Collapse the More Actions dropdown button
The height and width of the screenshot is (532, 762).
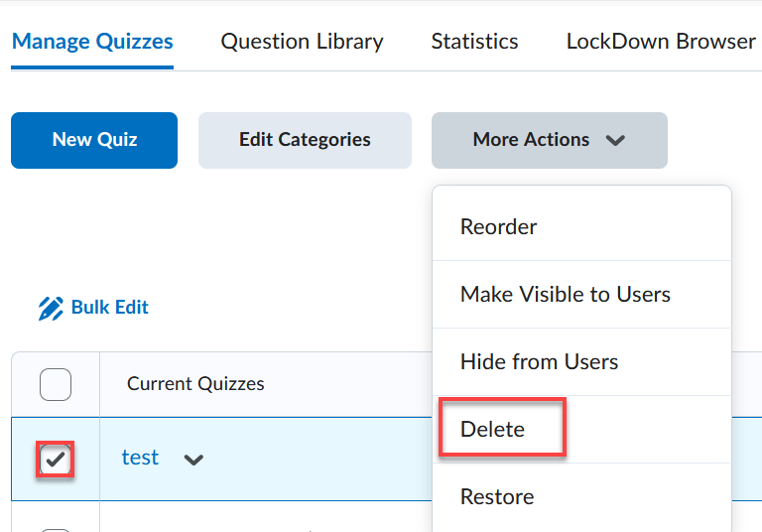pos(549,140)
